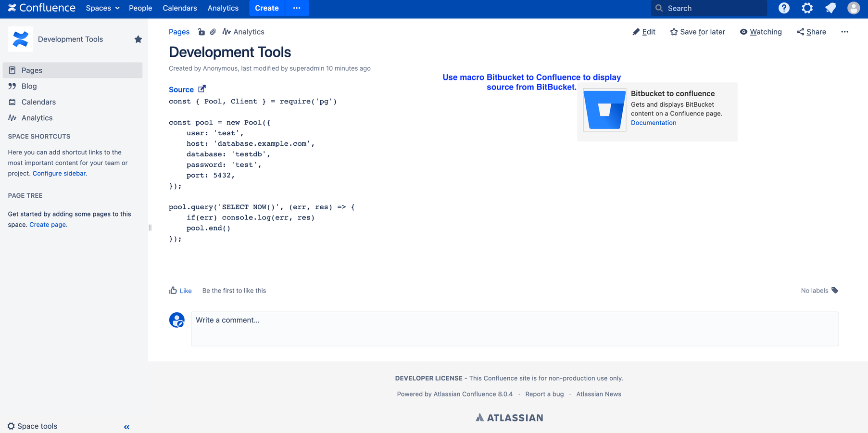The image size is (868, 433).
Task: Focus the header Search field
Action: point(709,8)
